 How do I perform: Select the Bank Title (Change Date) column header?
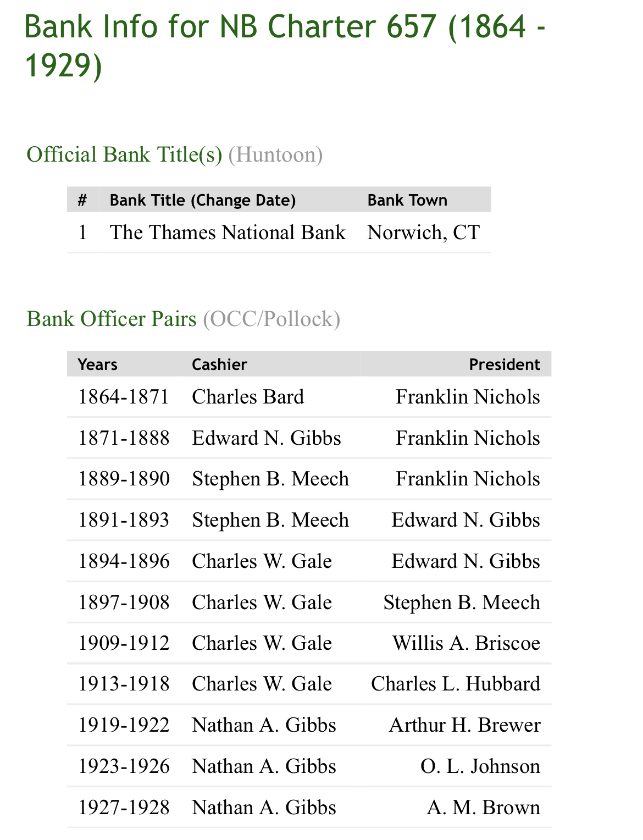pyautogui.click(x=202, y=200)
